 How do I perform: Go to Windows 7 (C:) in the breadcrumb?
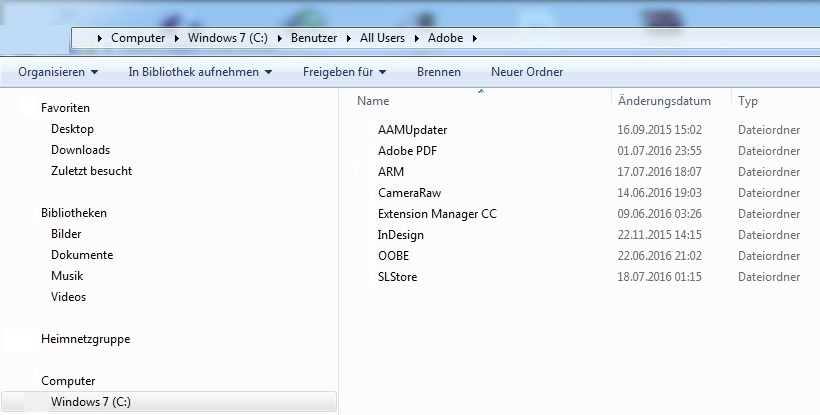[227, 38]
